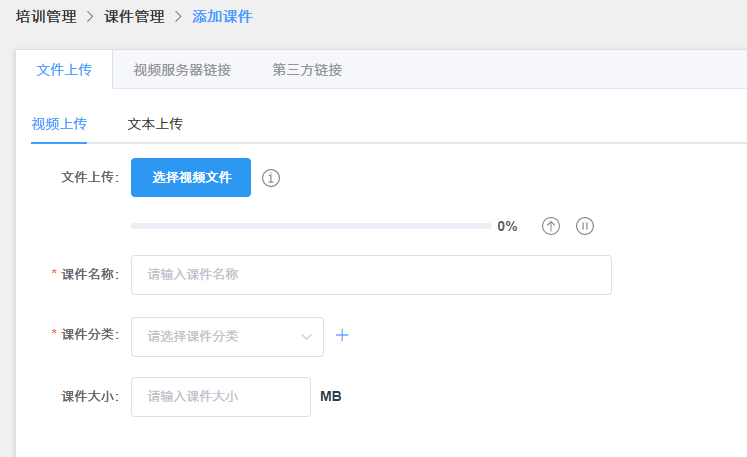Select the 视频上传 sub-tab

click(59, 124)
